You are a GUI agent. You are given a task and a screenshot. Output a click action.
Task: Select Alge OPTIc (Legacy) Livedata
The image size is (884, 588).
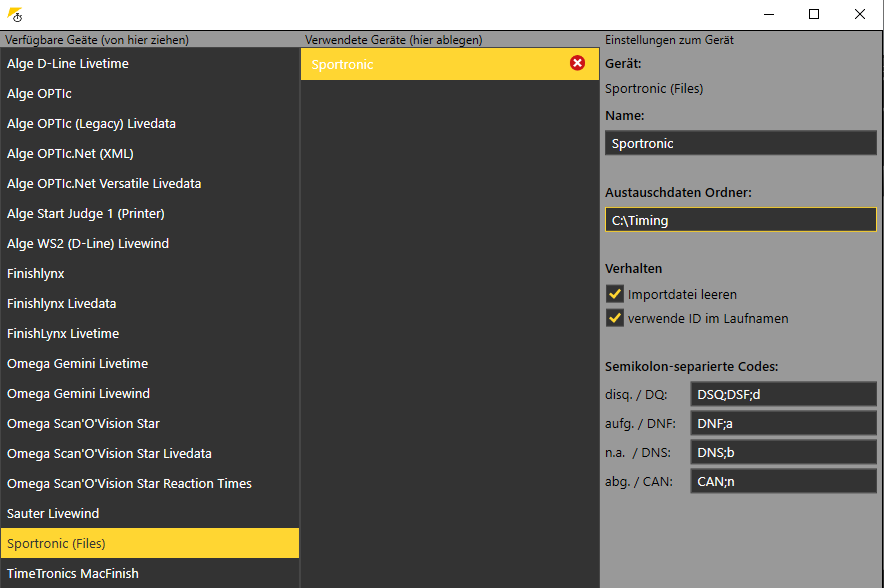(150, 123)
